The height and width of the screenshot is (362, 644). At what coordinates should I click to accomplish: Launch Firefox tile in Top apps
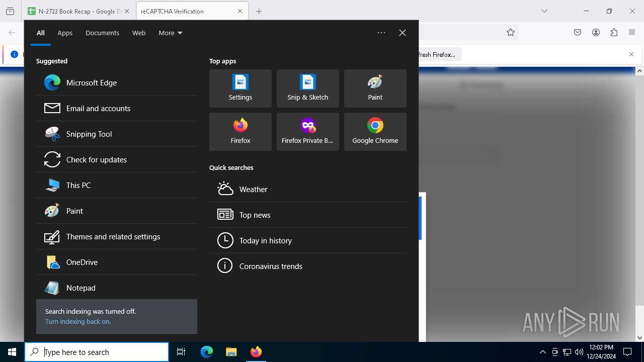(x=240, y=132)
